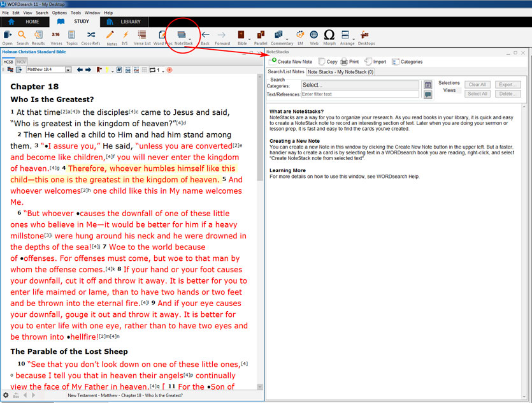Select the Note Stacks - My NoteStack (0) tab

click(x=340, y=71)
